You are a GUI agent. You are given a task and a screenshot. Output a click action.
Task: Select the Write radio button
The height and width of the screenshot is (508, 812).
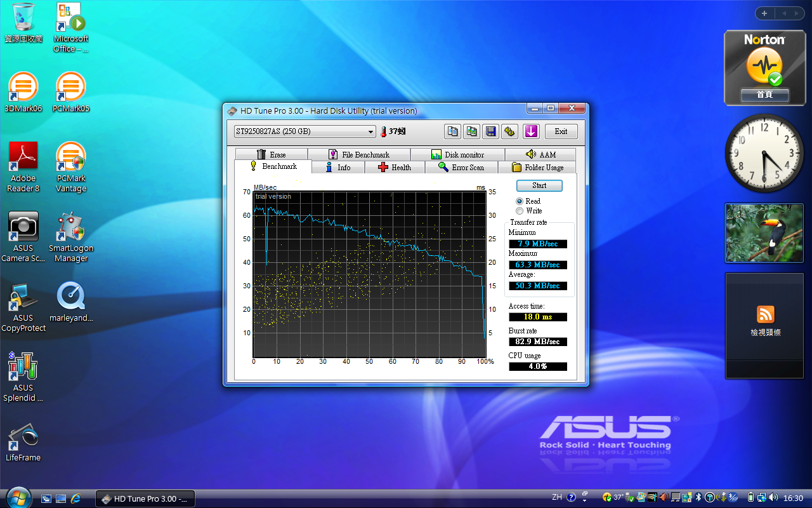(520, 211)
